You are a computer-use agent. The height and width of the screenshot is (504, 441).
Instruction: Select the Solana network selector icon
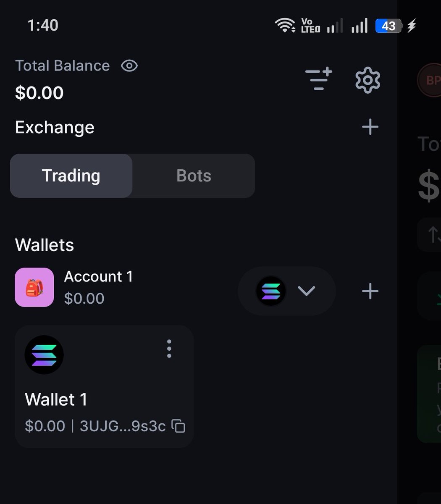click(271, 291)
